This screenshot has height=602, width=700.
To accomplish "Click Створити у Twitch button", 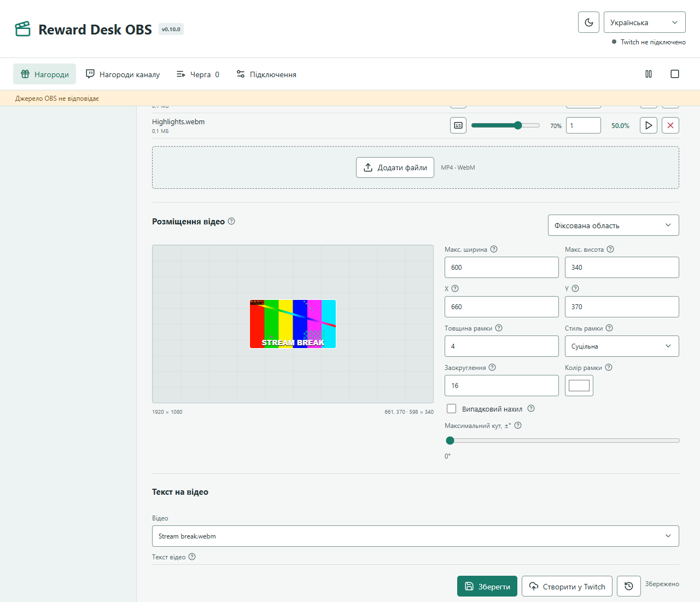I will pos(567,586).
